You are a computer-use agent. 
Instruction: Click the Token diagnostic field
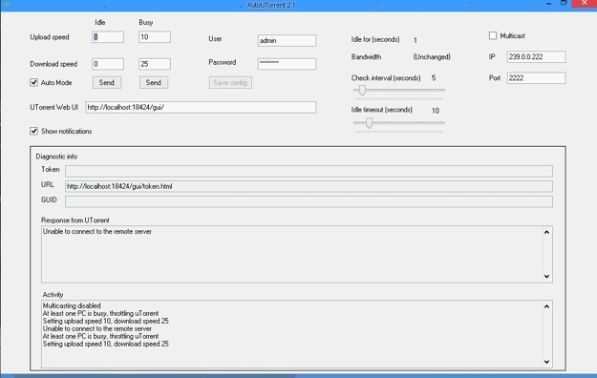pos(309,171)
